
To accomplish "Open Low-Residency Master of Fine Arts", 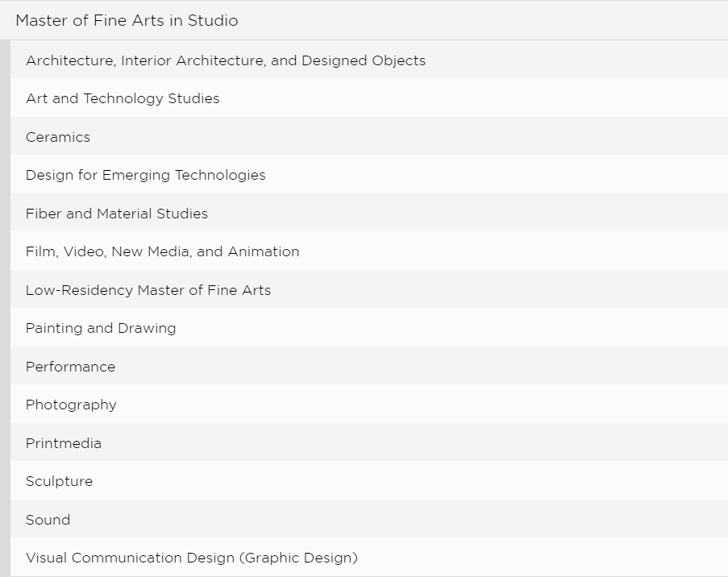I will (x=148, y=290).
